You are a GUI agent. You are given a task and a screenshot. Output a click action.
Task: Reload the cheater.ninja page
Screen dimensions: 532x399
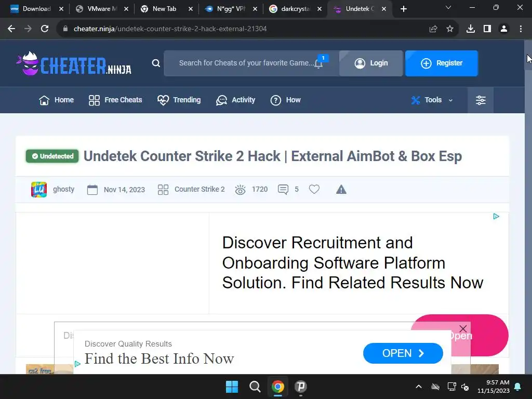[x=45, y=29]
